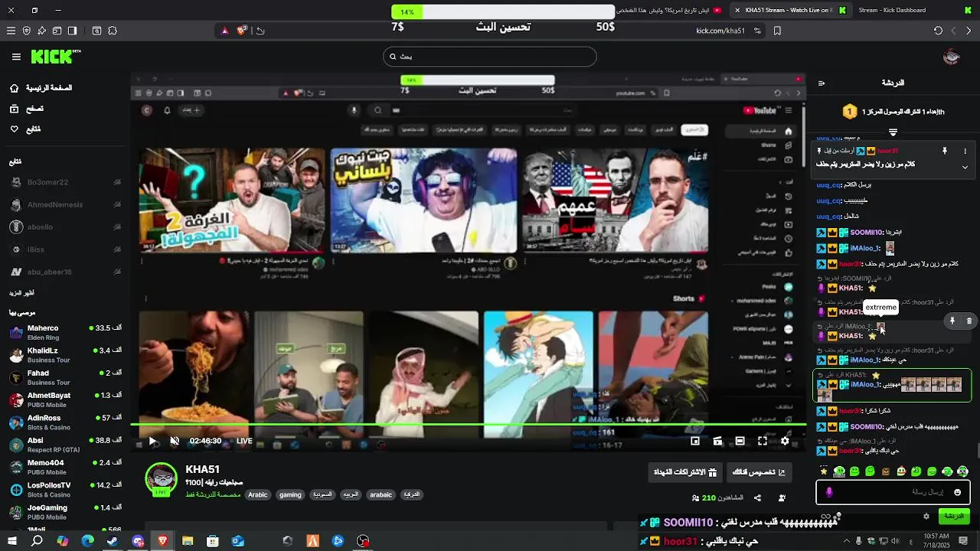Open the clip button in the player
The image size is (980, 551).
click(x=717, y=441)
